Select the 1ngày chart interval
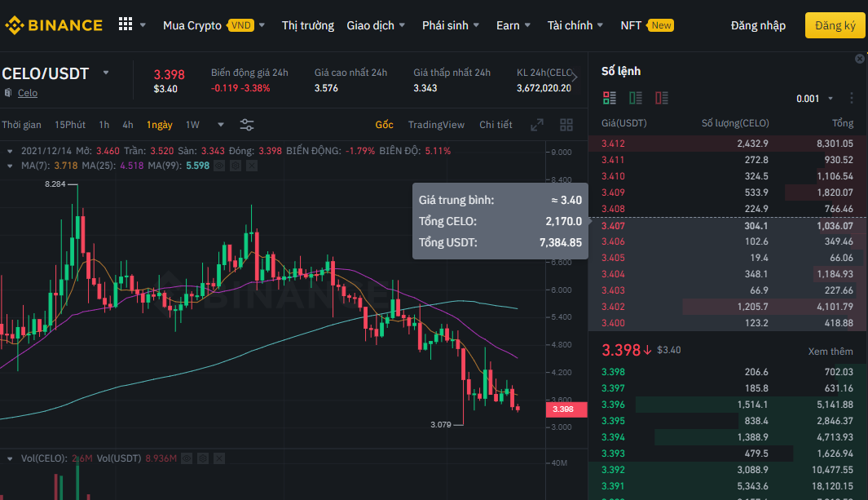 [x=159, y=125]
